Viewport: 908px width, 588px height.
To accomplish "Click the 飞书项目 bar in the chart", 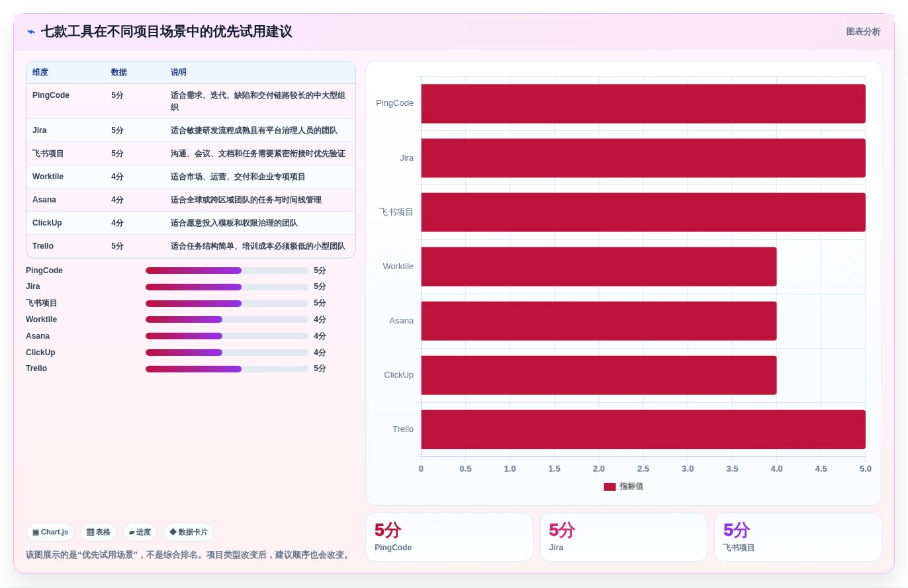I will click(x=643, y=212).
